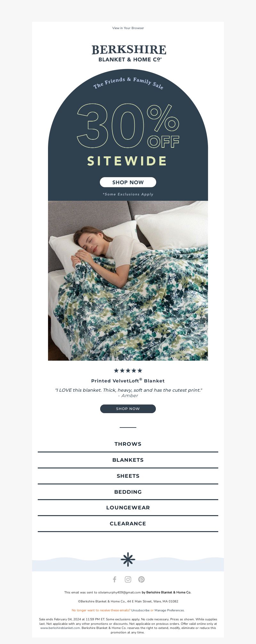Click the 30% OFF SITEWIDE banner
256x644 pixels.
click(128, 135)
